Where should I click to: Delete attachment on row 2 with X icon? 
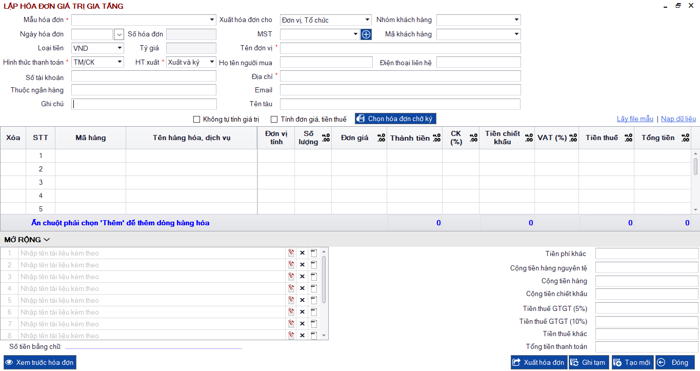[x=302, y=265]
